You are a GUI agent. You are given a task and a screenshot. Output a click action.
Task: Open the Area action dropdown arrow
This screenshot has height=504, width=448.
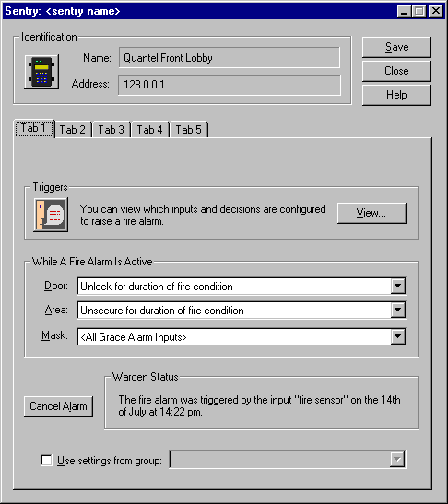(398, 310)
